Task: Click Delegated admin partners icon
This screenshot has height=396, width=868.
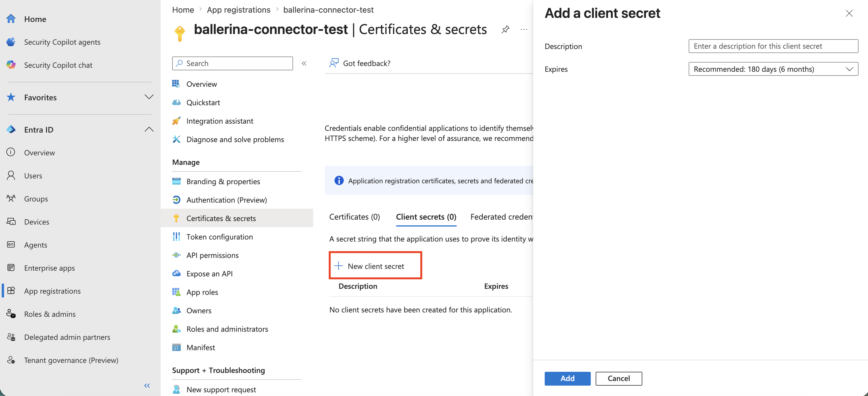Action: point(11,337)
